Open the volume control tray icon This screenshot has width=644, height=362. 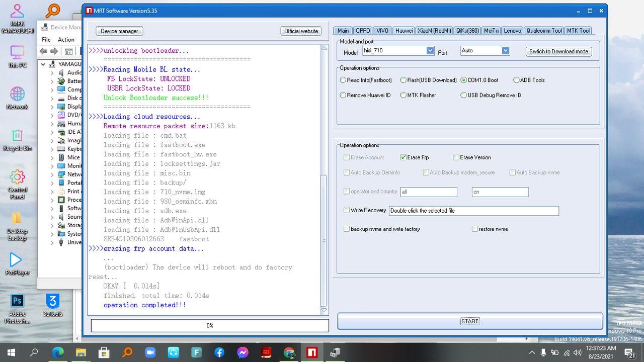(577, 352)
